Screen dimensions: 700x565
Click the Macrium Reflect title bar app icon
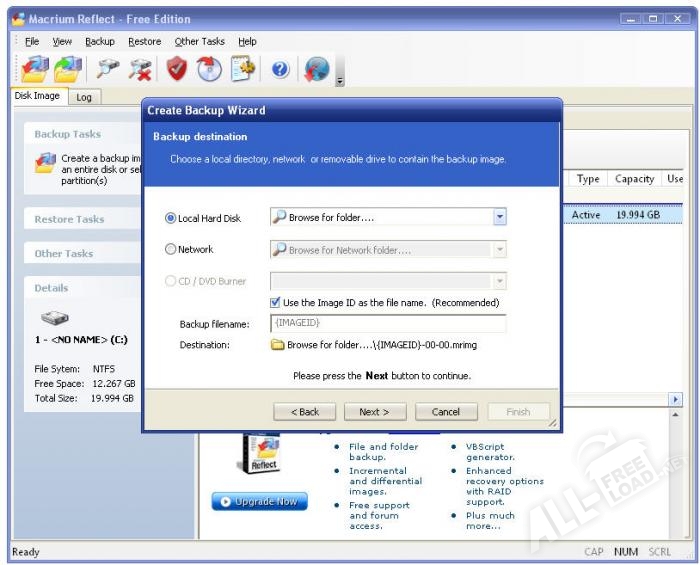tap(18, 19)
